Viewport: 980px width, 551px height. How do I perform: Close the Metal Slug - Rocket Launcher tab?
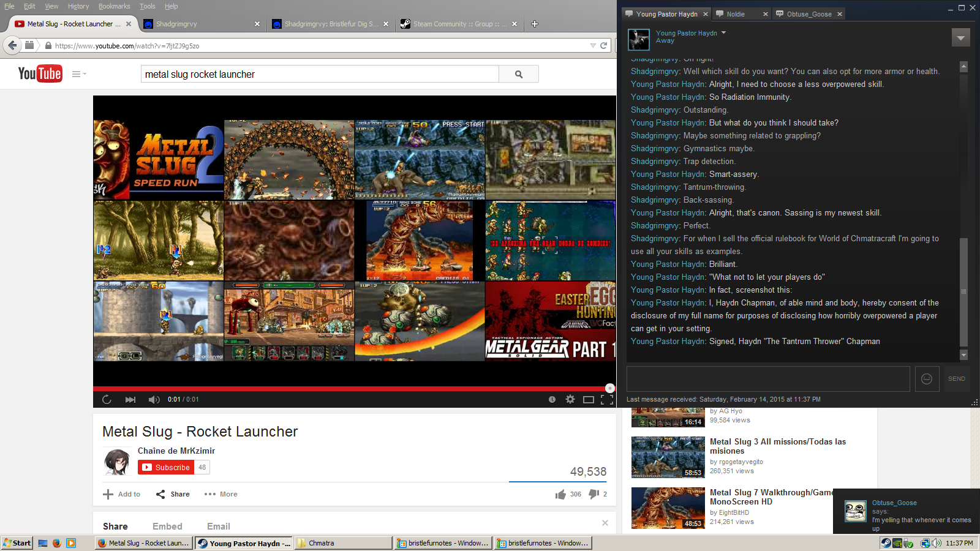(x=129, y=24)
